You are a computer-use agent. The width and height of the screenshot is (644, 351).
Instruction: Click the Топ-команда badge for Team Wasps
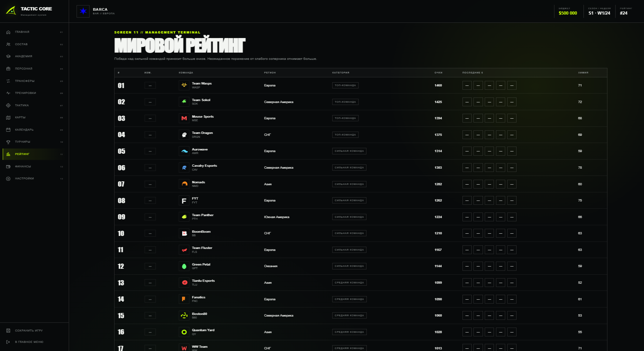pyautogui.click(x=345, y=85)
